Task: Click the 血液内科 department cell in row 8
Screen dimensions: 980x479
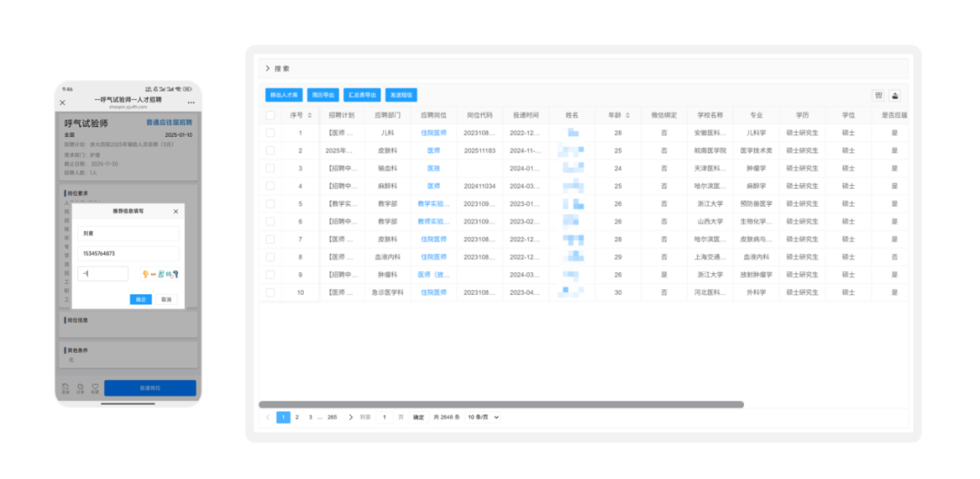Action: 388,257
